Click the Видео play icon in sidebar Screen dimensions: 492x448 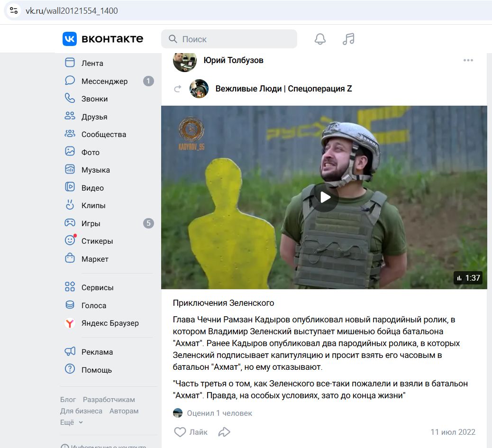point(70,187)
